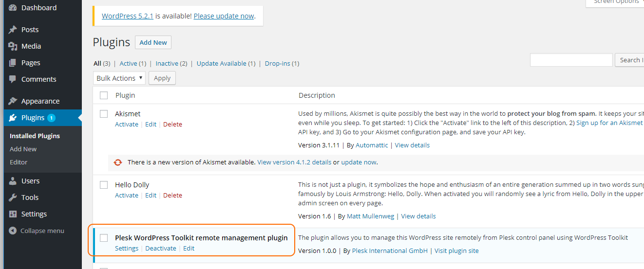Open Dashboard in the sidebar
Image resolution: width=644 pixels, height=269 pixels.
[39, 8]
